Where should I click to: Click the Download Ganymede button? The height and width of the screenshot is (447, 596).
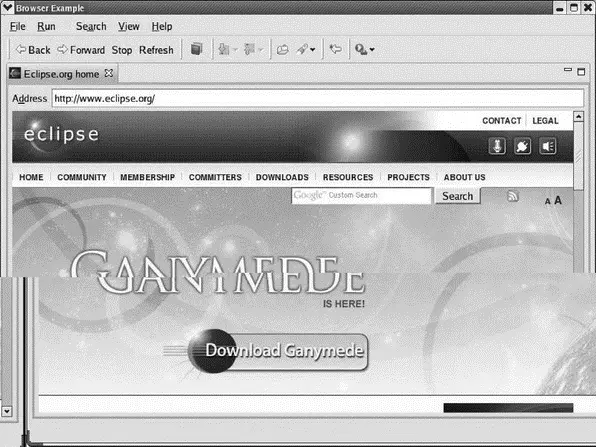(277, 351)
